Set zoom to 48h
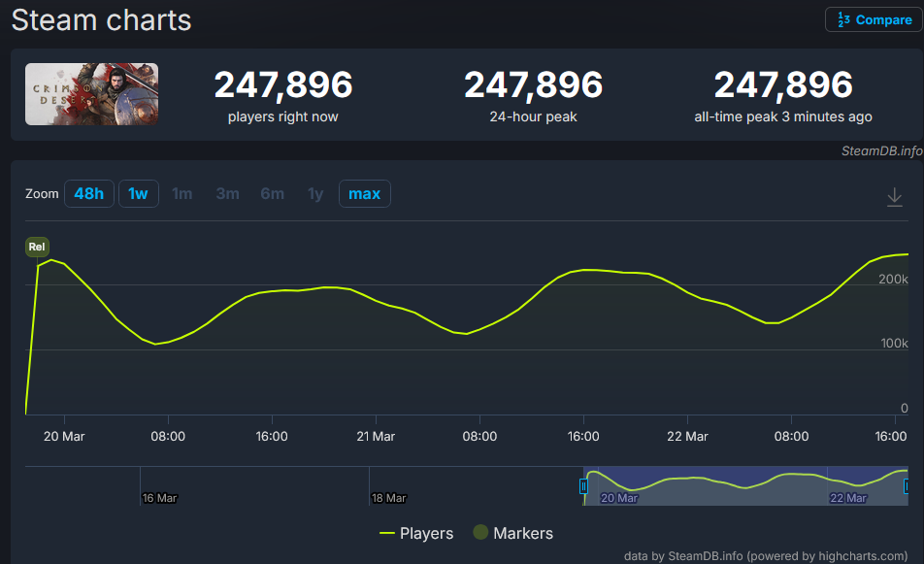Image resolution: width=924 pixels, height=564 pixels. 89,194
